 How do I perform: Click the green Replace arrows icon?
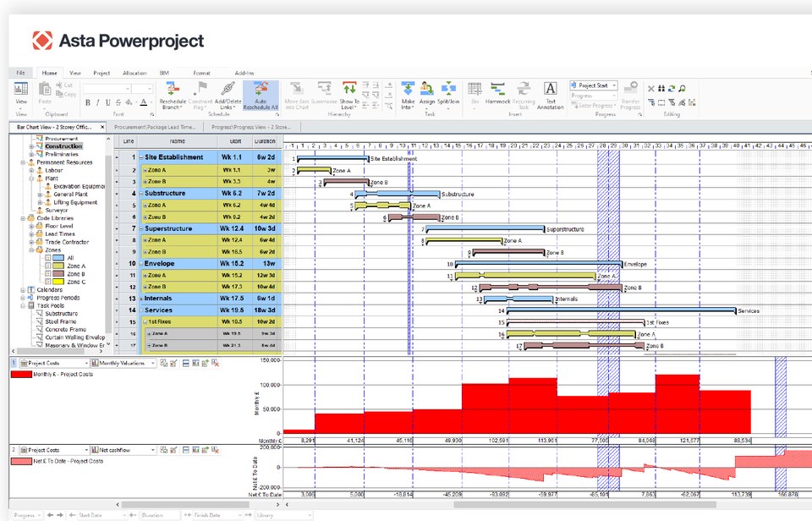672,89
